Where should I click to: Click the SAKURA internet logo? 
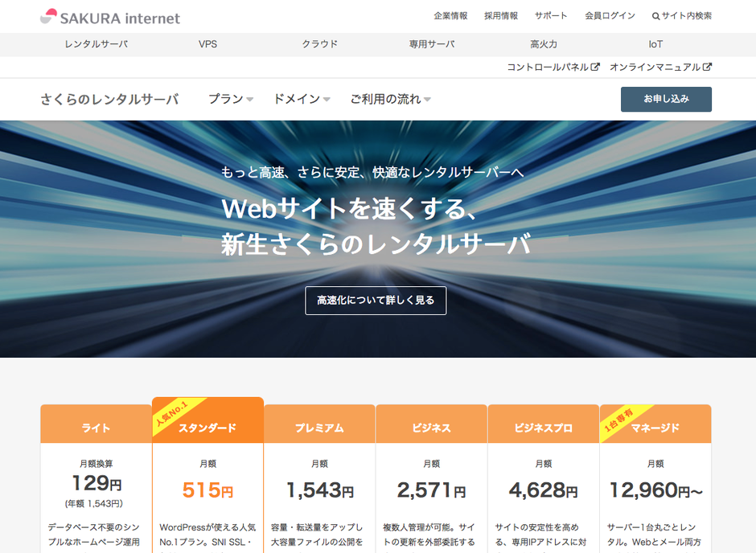coord(110,17)
